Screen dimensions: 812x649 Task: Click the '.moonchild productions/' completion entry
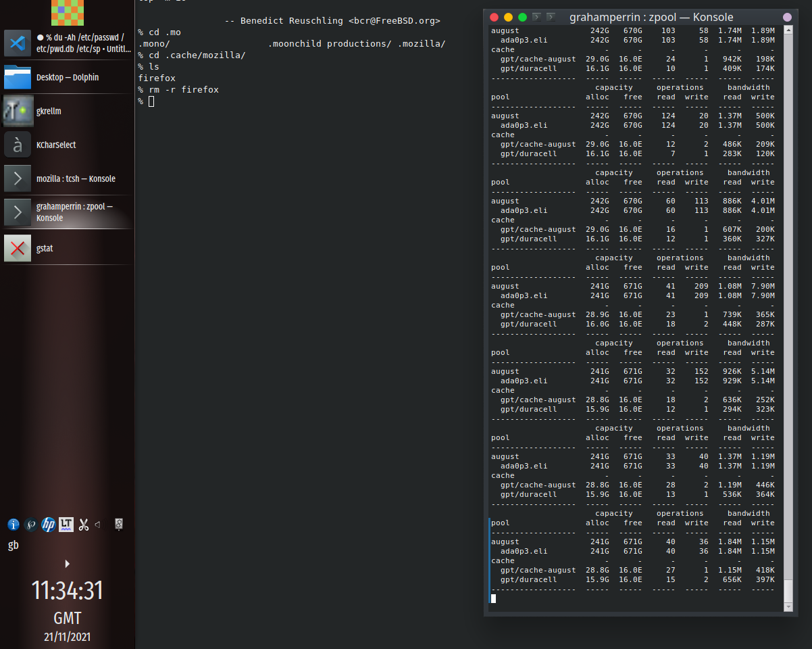click(330, 44)
